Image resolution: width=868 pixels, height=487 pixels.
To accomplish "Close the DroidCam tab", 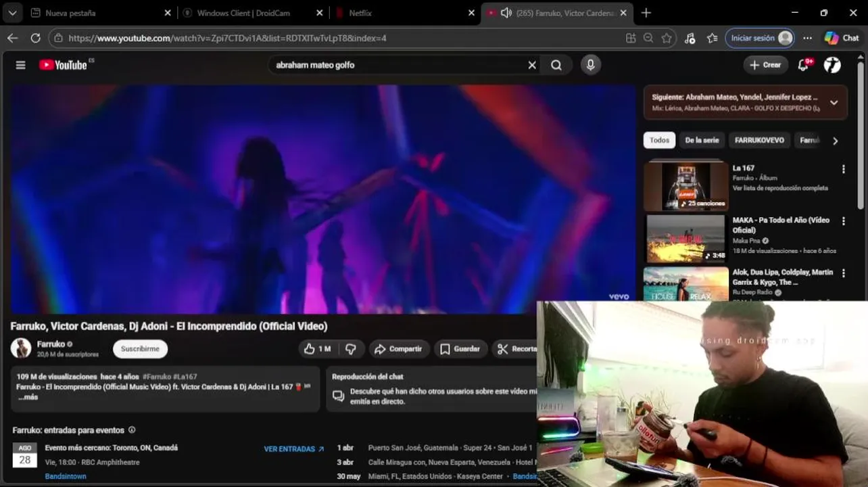I will 320,13.
